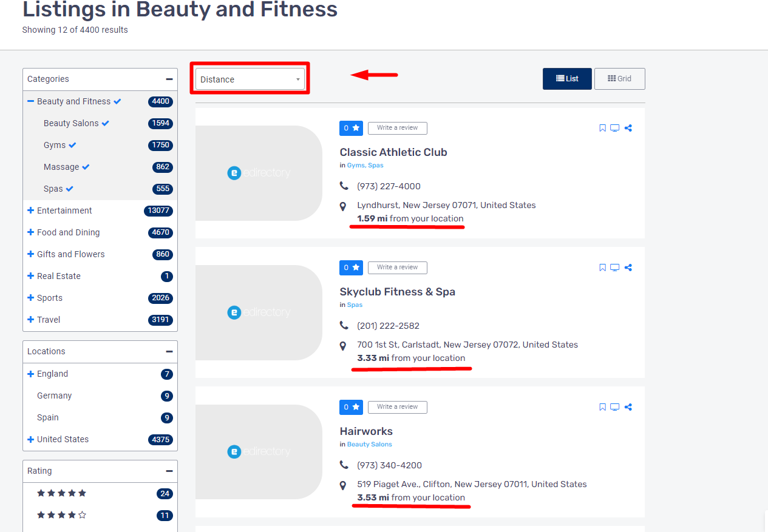768x532 pixels.
Task: Click phone number (973) 227-4000
Action: [x=389, y=186]
